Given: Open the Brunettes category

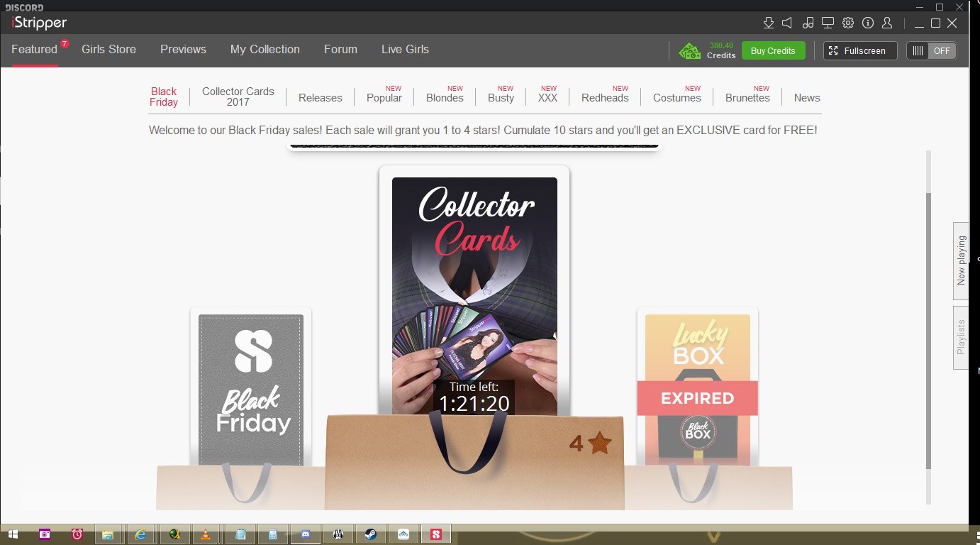Looking at the screenshot, I should tap(747, 98).
